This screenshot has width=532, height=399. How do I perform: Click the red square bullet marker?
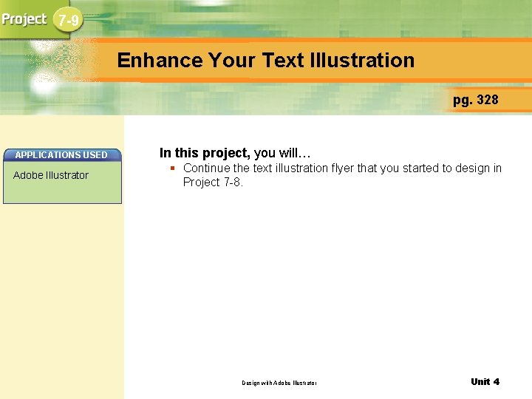[x=173, y=168]
